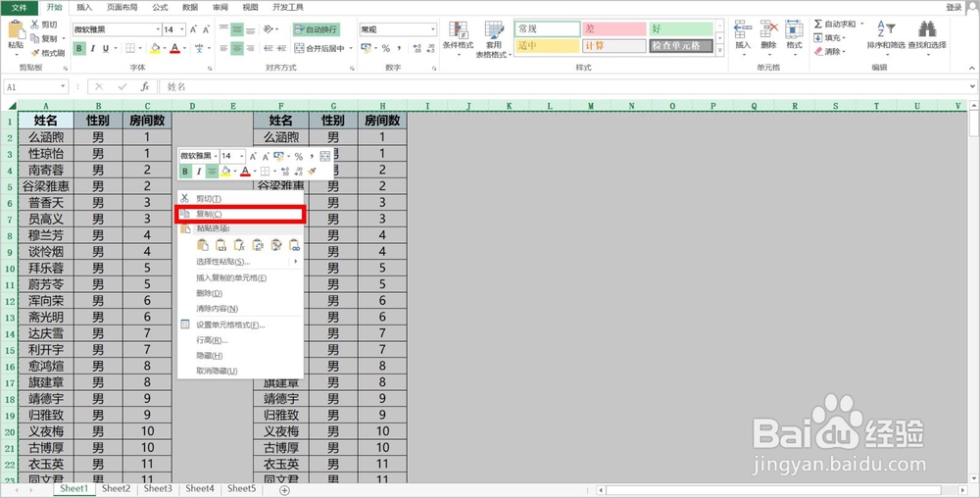Choose 取消隐藏(U) in the context menu

tap(241, 372)
